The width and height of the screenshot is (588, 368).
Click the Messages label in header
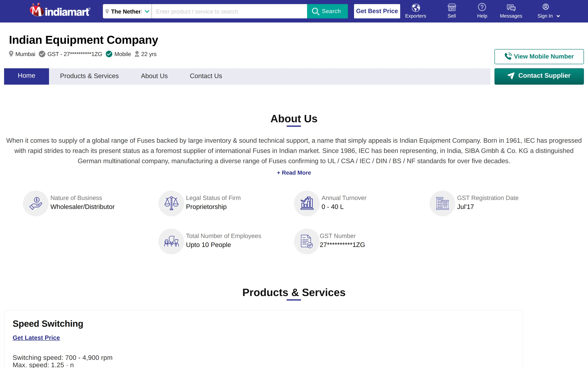pyautogui.click(x=511, y=16)
